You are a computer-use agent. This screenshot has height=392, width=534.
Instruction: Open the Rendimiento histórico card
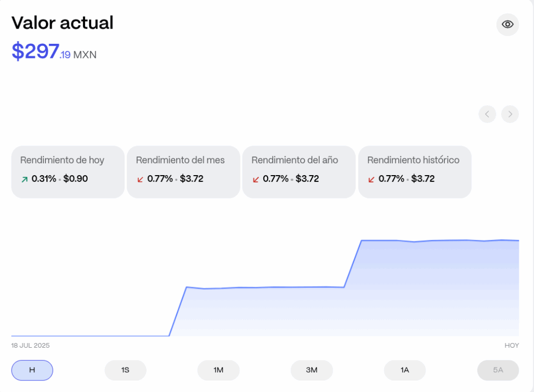point(415,171)
